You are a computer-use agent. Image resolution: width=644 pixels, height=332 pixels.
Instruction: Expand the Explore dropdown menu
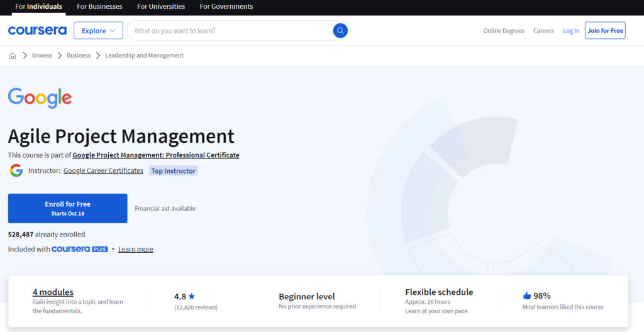98,31
